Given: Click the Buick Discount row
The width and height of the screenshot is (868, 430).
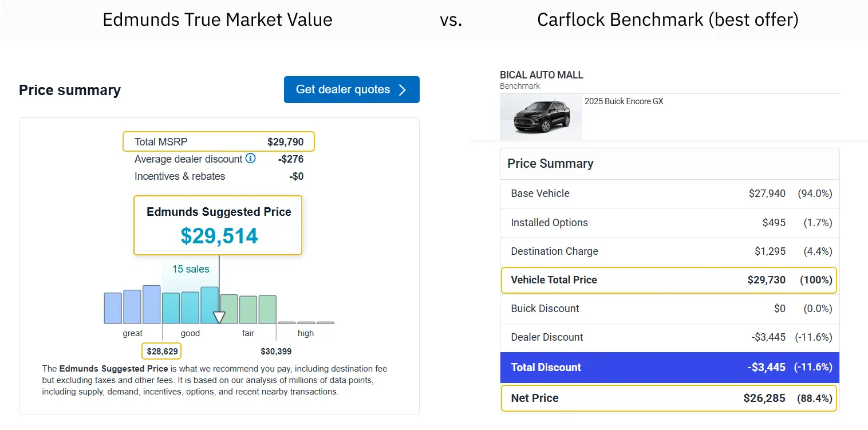Looking at the screenshot, I should pyautogui.click(x=669, y=309).
